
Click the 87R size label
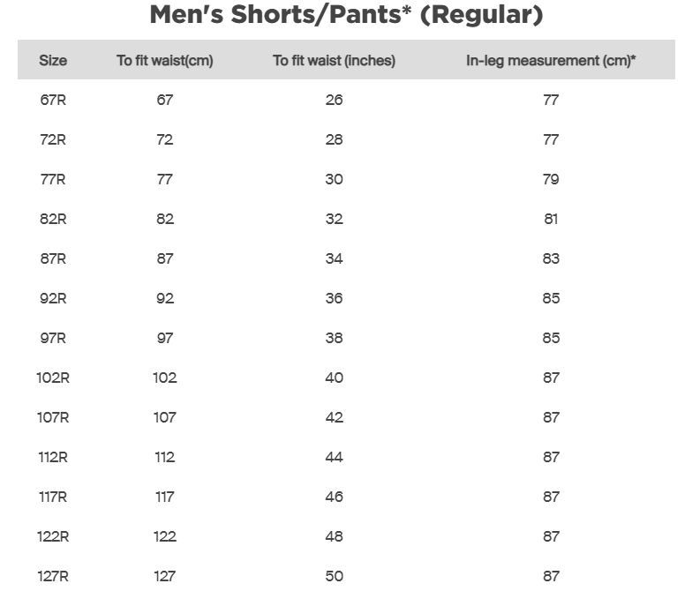(x=53, y=258)
